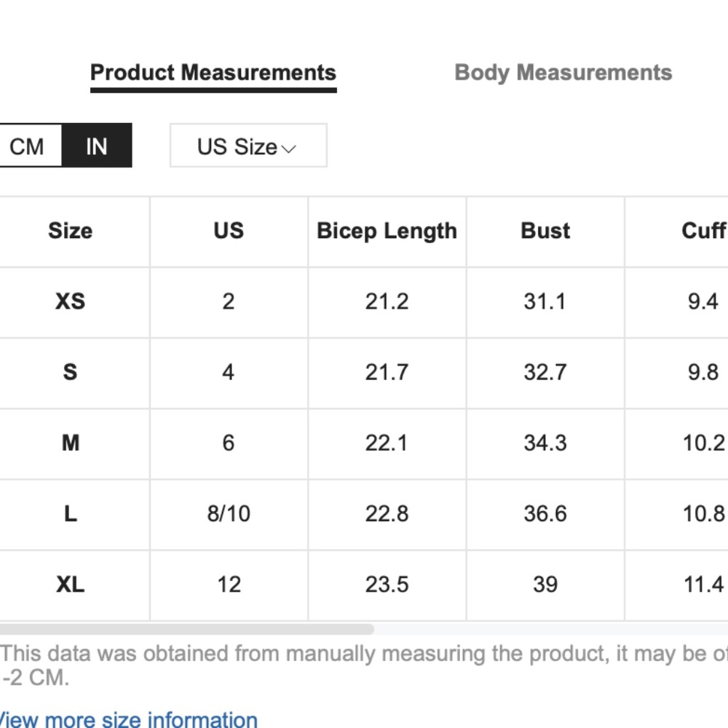Click the Size column header
728x728 pixels.
(x=71, y=231)
